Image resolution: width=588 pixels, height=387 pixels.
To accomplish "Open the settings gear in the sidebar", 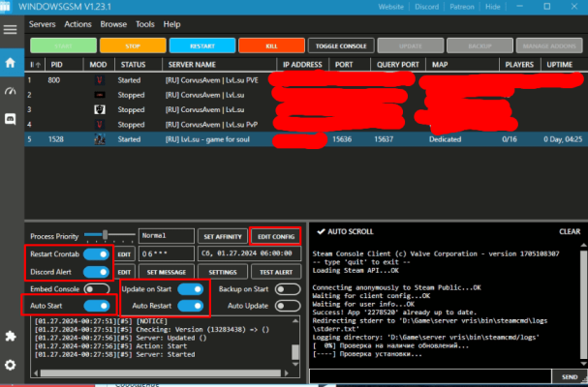I will coord(10,365).
